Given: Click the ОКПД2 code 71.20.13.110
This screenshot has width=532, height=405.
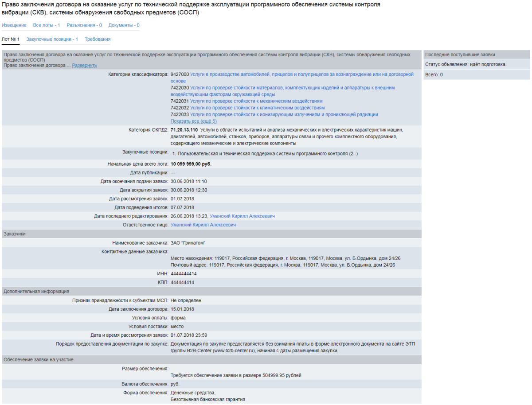Looking at the screenshot, I should (184, 130).
